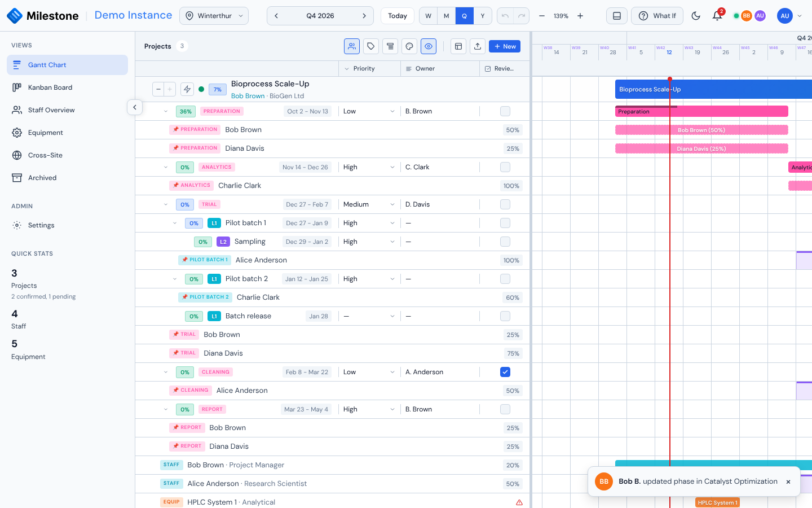Switch to the Y year view tab
Screen dimensions: 812x508
click(x=483, y=16)
